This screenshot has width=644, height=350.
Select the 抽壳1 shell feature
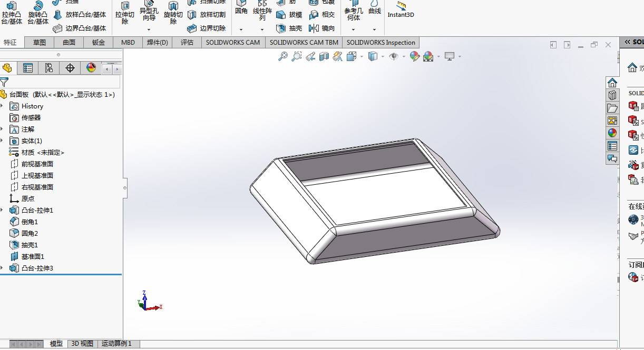point(24,245)
